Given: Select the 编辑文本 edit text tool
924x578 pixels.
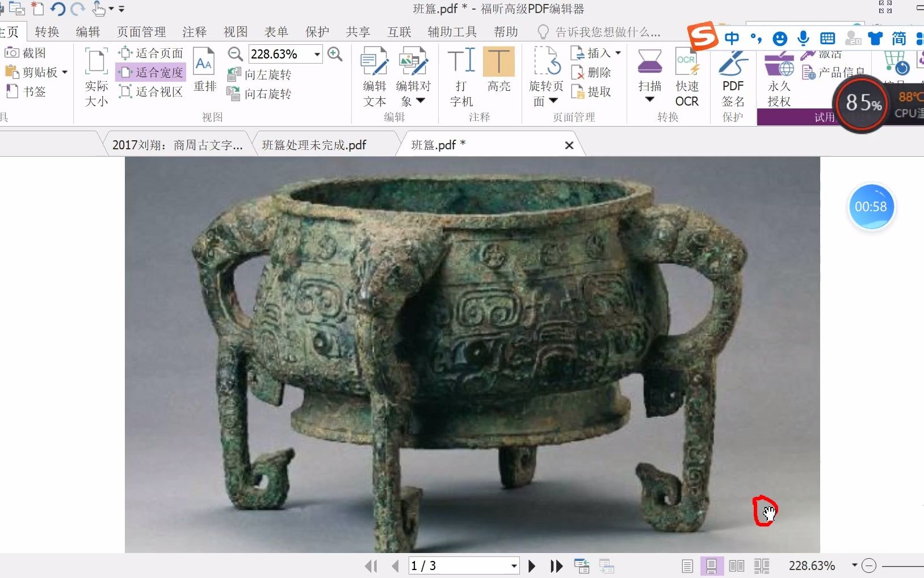Looking at the screenshot, I should pyautogui.click(x=375, y=77).
